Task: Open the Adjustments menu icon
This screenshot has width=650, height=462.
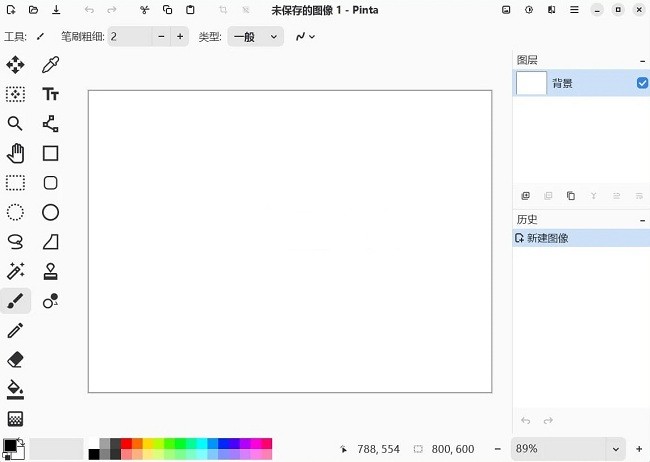Action: tap(529, 10)
